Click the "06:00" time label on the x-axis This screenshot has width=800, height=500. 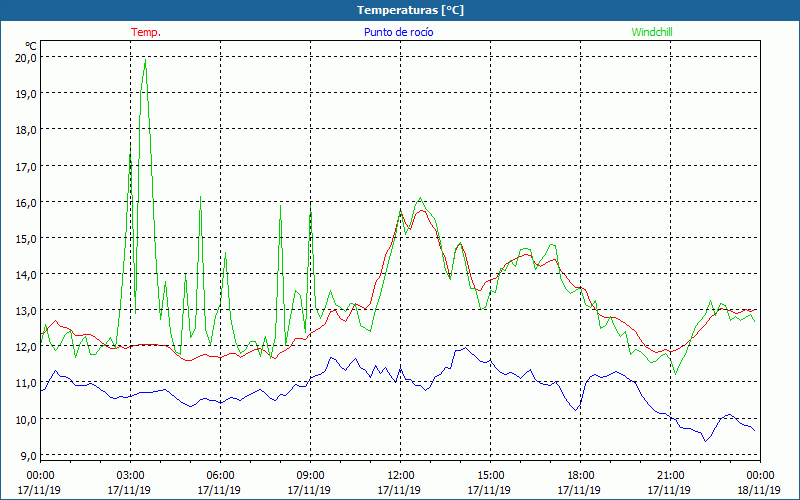point(220,475)
